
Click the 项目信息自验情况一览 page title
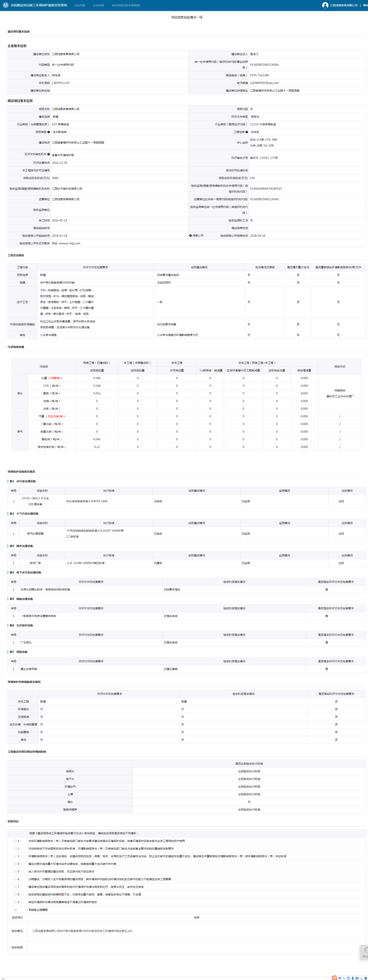click(x=187, y=17)
